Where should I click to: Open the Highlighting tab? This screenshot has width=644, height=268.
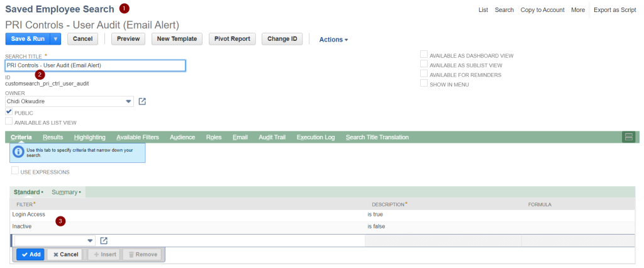(x=89, y=137)
